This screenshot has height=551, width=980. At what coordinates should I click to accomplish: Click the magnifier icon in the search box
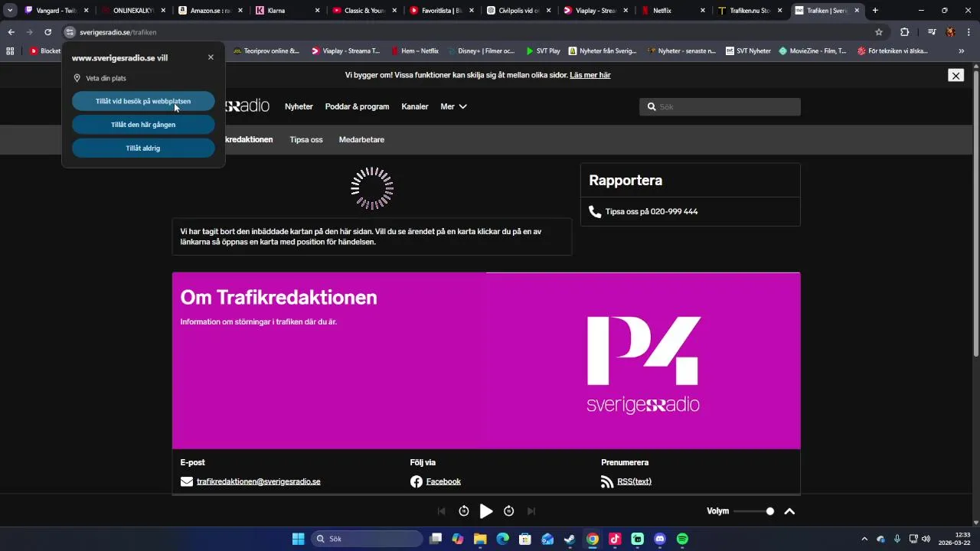(x=652, y=107)
